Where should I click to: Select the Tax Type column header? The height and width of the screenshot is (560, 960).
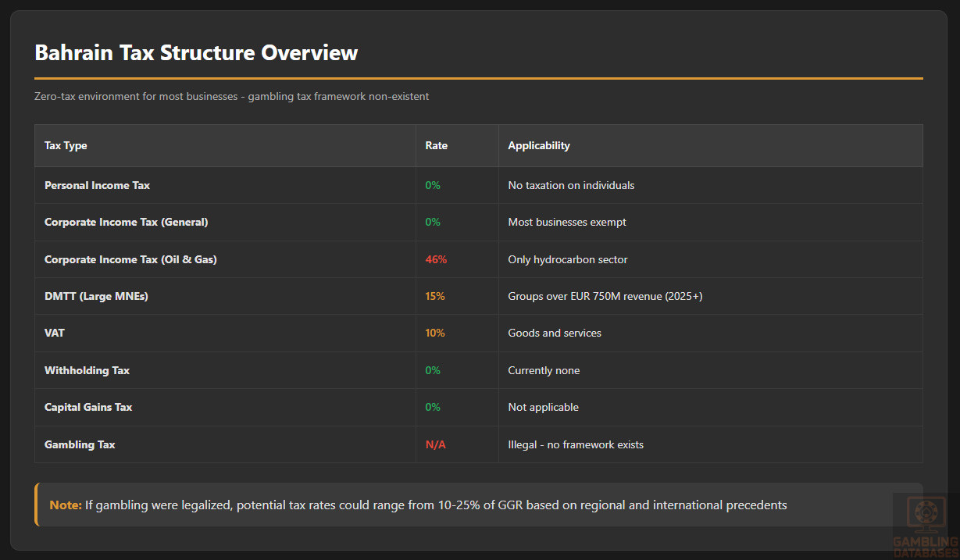click(66, 146)
